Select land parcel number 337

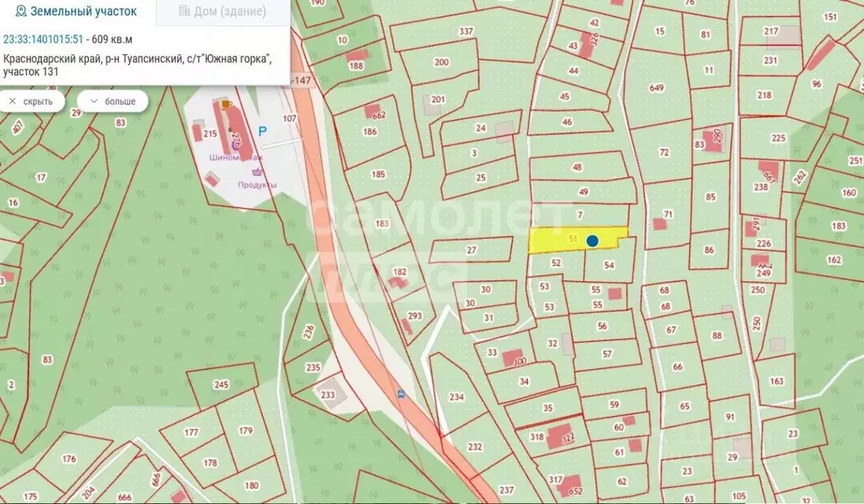pos(465,32)
